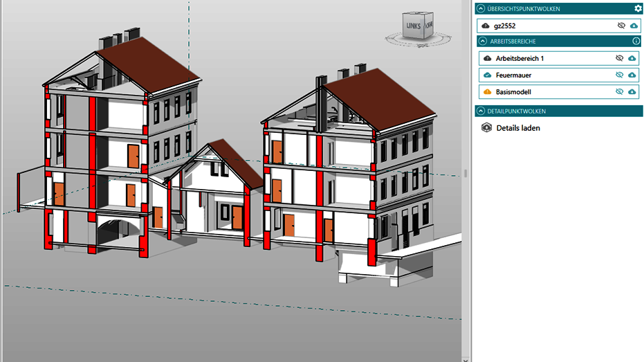Click the cloud status icon of Feuermauer
Viewport: 644px width, 362px height.
pyautogui.click(x=487, y=75)
